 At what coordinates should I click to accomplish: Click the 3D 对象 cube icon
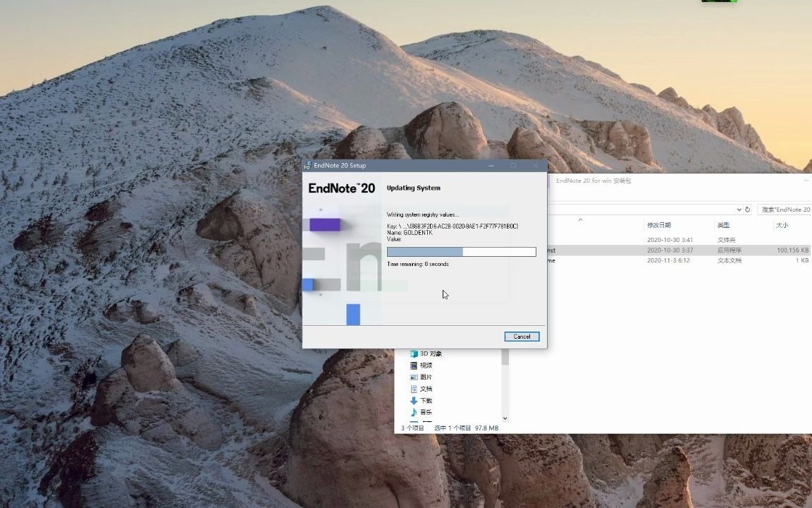(414, 353)
